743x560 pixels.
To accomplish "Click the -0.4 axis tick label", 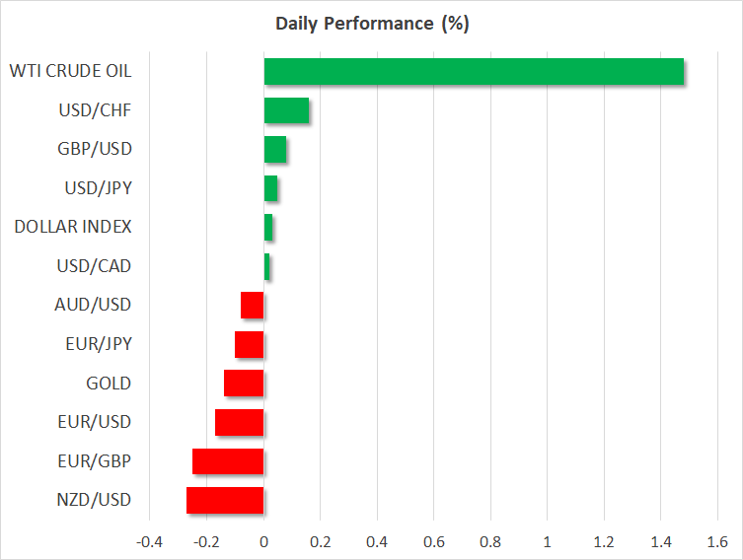I will click(149, 542).
